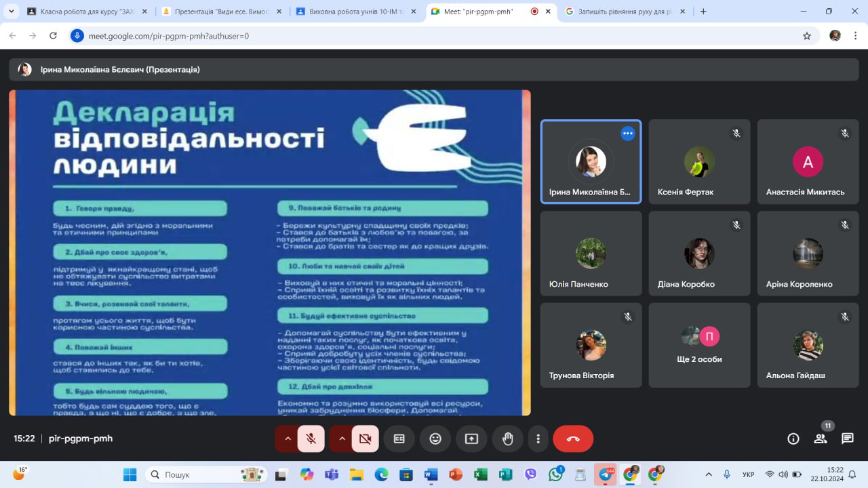Open the emoji reactions button
This screenshot has height=488, width=868.
[435, 439]
